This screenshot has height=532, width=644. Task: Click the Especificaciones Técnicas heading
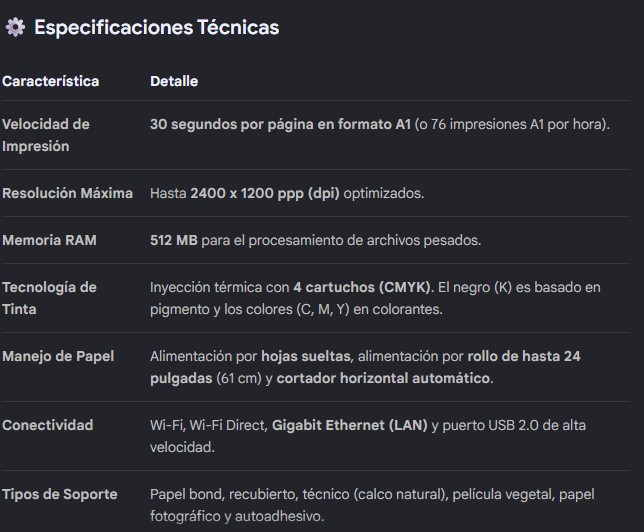156,28
